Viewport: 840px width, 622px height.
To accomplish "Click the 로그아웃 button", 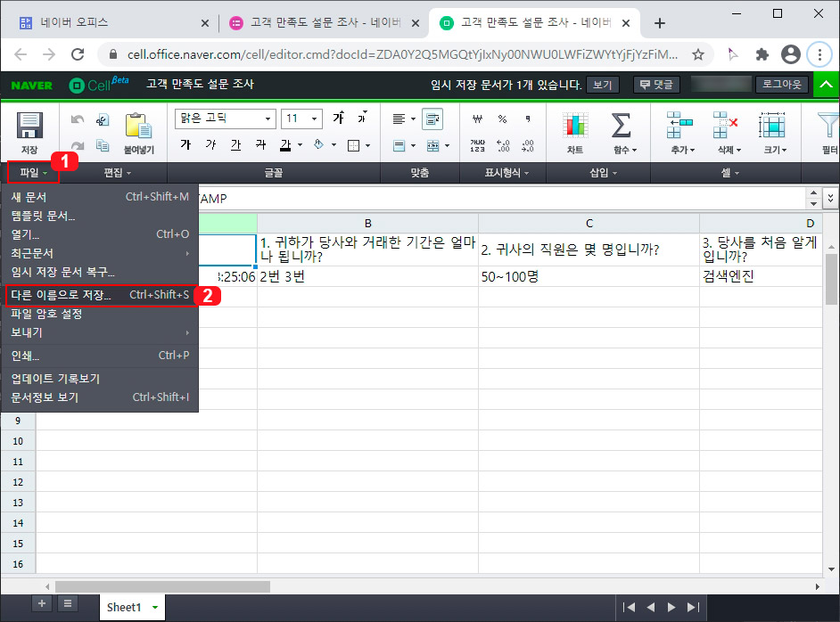I will coord(782,84).
